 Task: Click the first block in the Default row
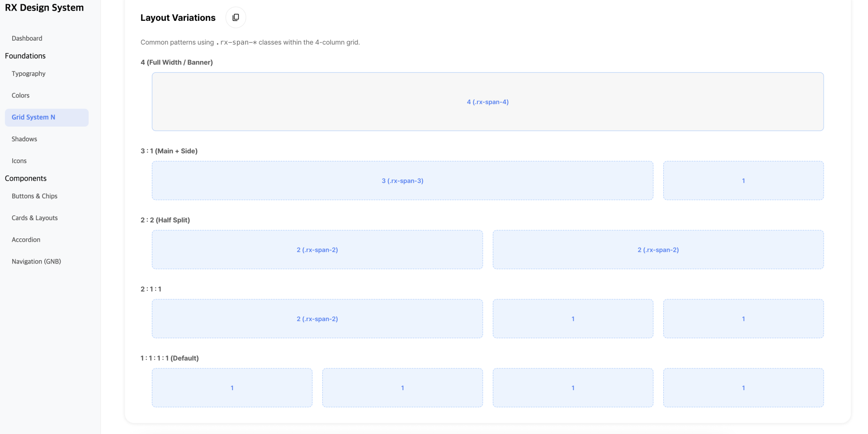(x=232, y=388)
